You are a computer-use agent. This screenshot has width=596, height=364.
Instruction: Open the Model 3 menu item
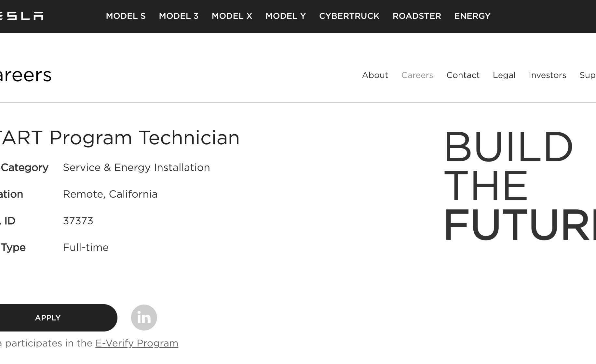click(x=179, y=16)
